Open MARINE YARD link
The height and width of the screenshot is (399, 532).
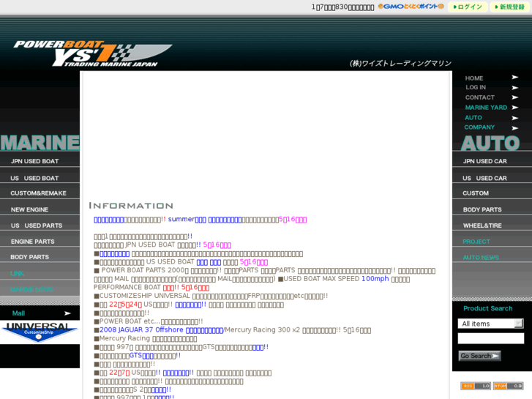point(486,108)
